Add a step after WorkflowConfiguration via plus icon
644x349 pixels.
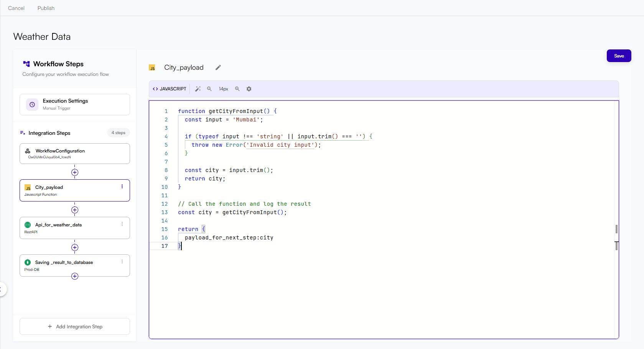(75, 172)
